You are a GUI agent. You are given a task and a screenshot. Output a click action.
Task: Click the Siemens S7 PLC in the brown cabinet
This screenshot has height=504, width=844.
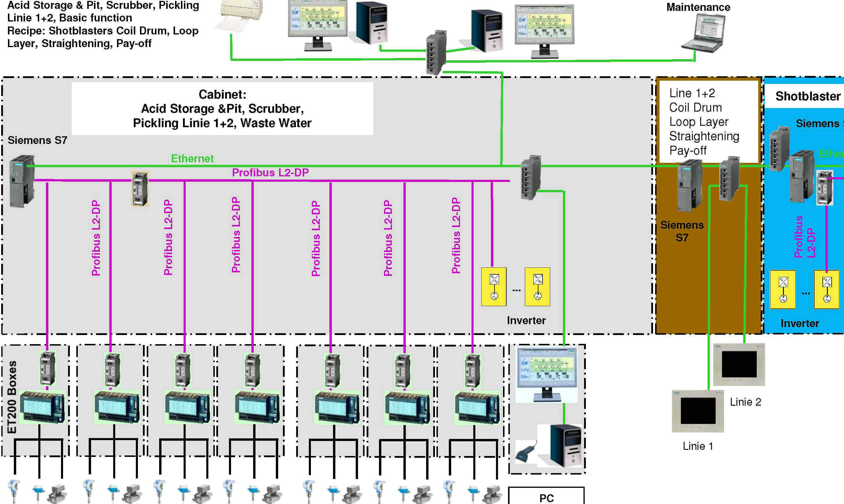tap(689, 185)
